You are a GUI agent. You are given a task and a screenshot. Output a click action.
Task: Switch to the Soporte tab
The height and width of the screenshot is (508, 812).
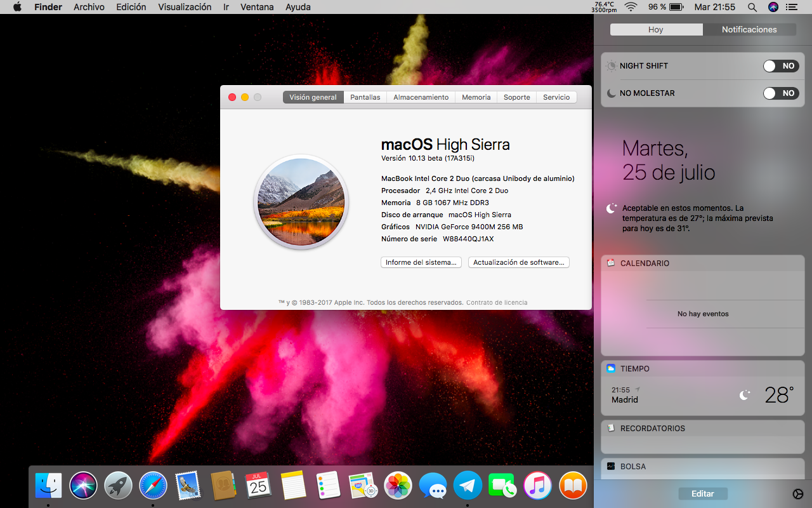click(x=517, y=97)
